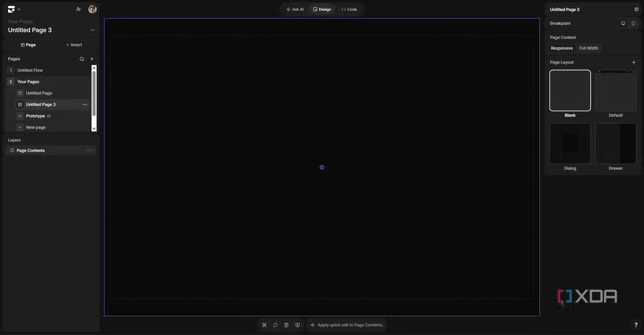Open the help question mark button

(x=636, y=325)
